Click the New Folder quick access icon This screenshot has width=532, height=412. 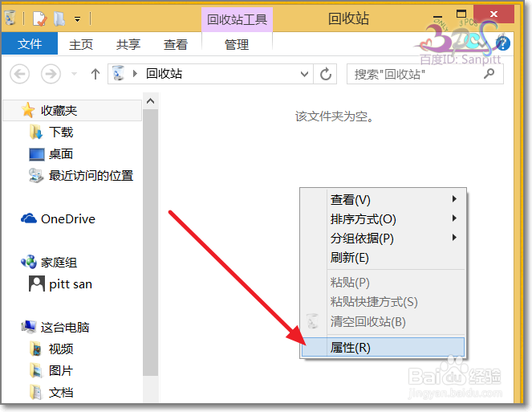pos(59,18)
